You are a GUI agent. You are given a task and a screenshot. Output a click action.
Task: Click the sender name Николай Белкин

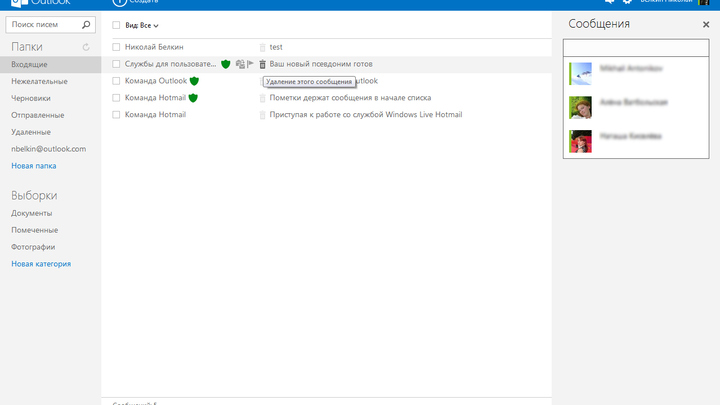tap(154, 47)
